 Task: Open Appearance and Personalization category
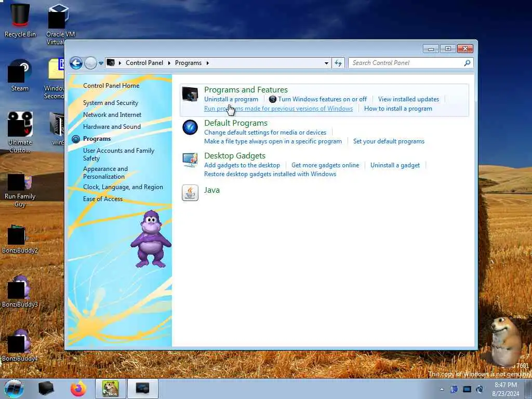105,172
